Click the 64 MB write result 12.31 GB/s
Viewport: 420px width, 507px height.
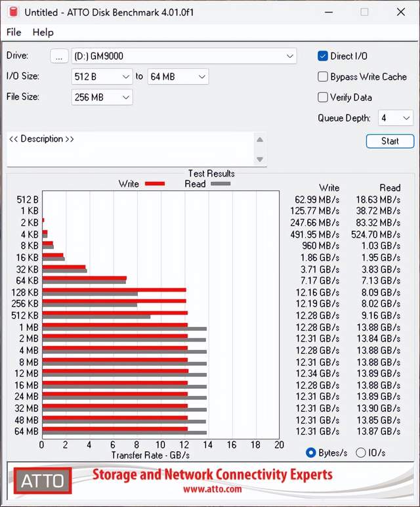coord(317,431)
